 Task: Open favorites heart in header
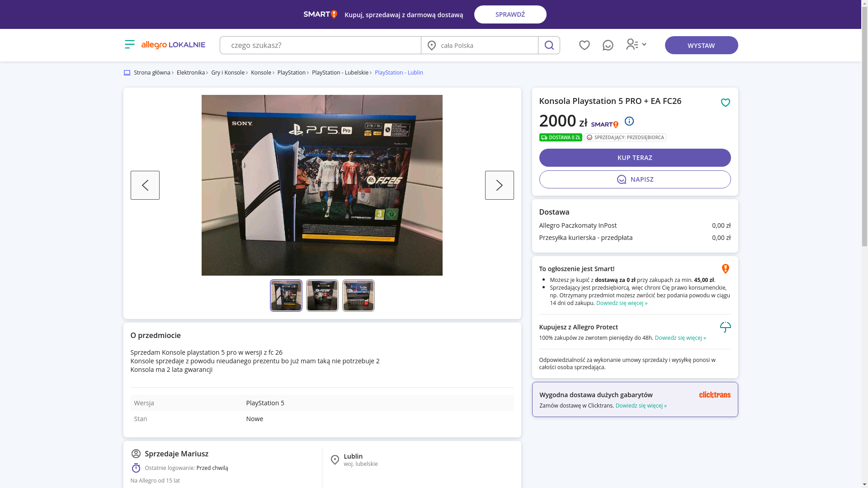(x=584, y=45)
